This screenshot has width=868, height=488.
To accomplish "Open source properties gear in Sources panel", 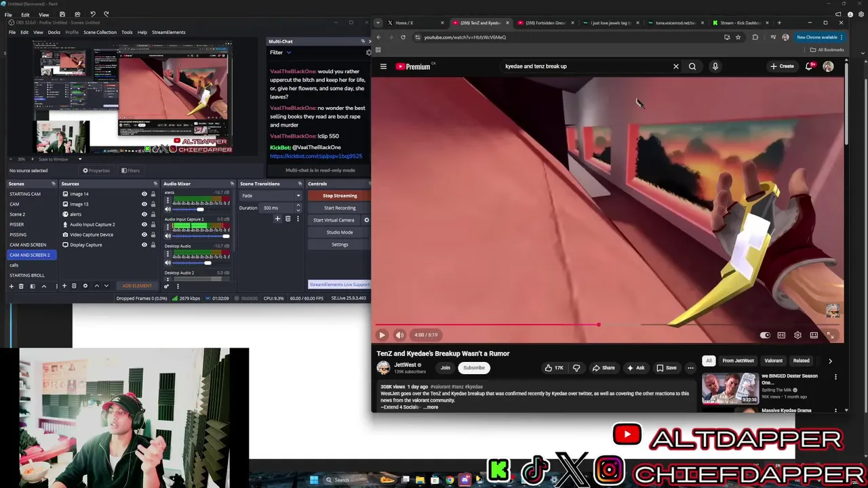I will 85,286.
